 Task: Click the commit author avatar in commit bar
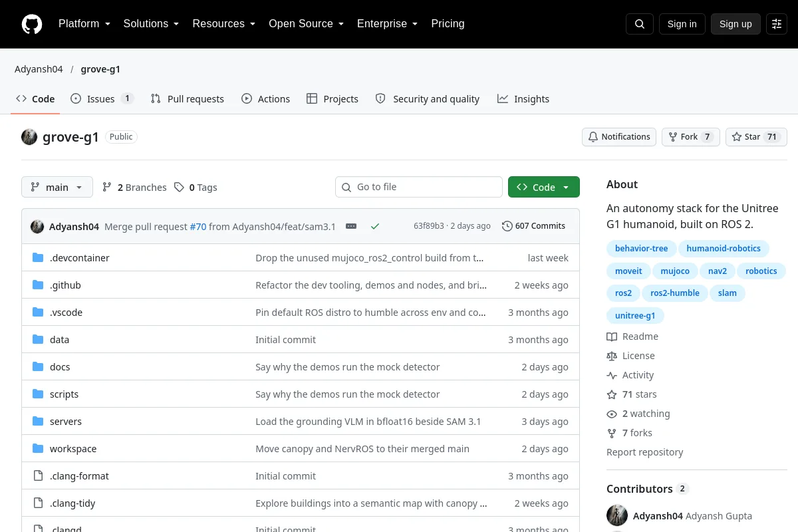(37, 226)
